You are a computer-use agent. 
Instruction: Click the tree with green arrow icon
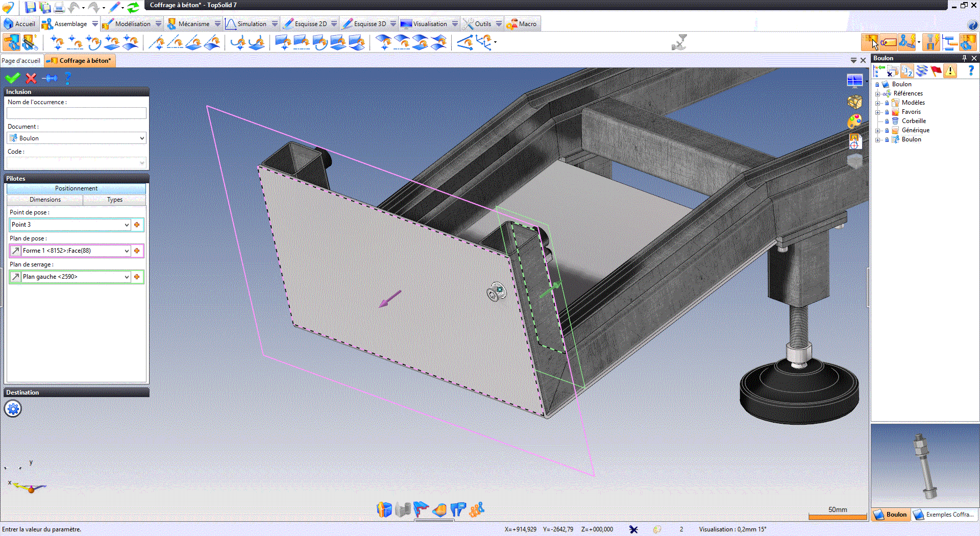click(x=879, y=71)
